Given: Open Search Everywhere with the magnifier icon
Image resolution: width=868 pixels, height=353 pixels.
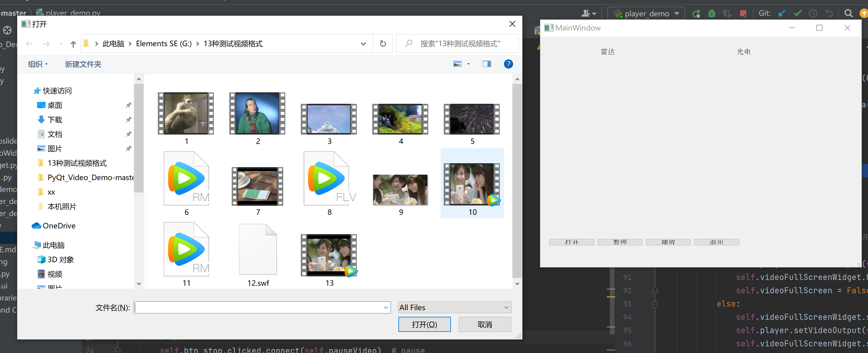Looking at the screenshot, I should click(848, 13).
